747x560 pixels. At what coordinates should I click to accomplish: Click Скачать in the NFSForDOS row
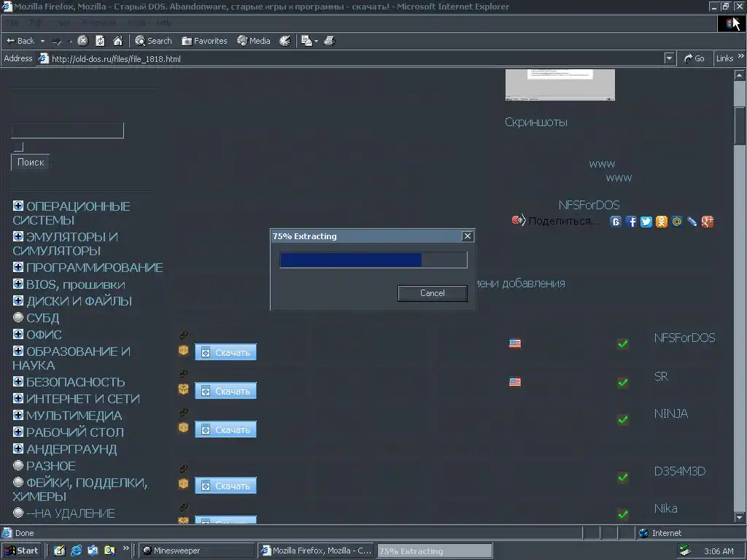[x=226, y=352]
